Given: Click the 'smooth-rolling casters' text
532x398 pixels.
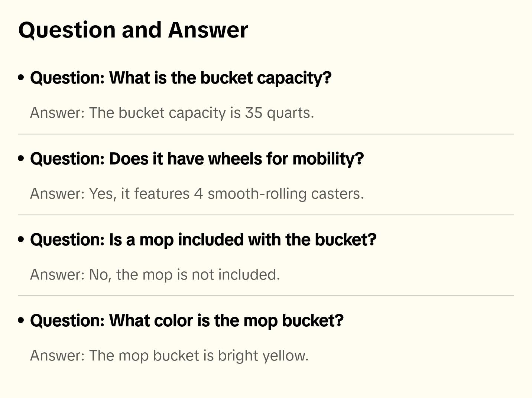Looking at the screenshot, I should (285, 194).
